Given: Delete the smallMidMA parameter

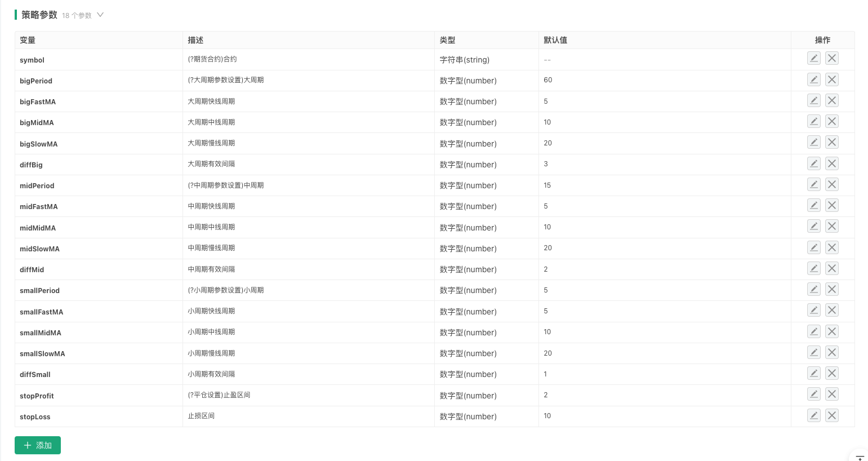Looking at the screenshot, I should pyautogui.click(x=832, y=331).
